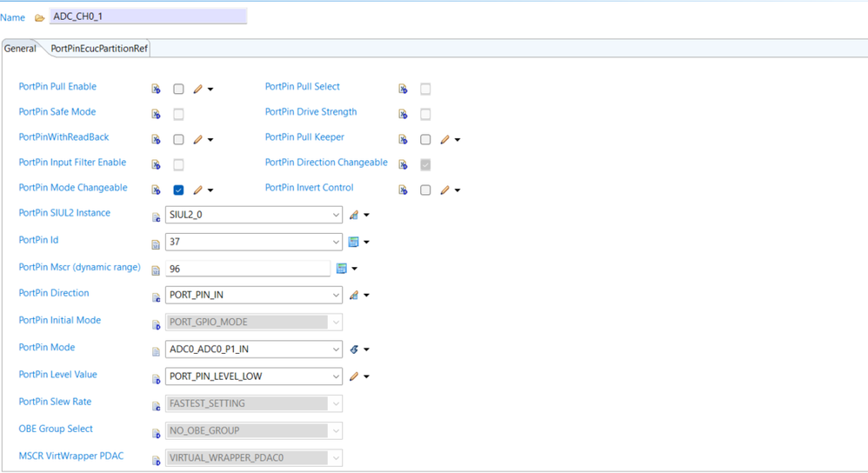Image resolution: width=868 pixels, height=473 pixels.
Task: Click the folder icon beside the Name field
Action: (40, 17)
